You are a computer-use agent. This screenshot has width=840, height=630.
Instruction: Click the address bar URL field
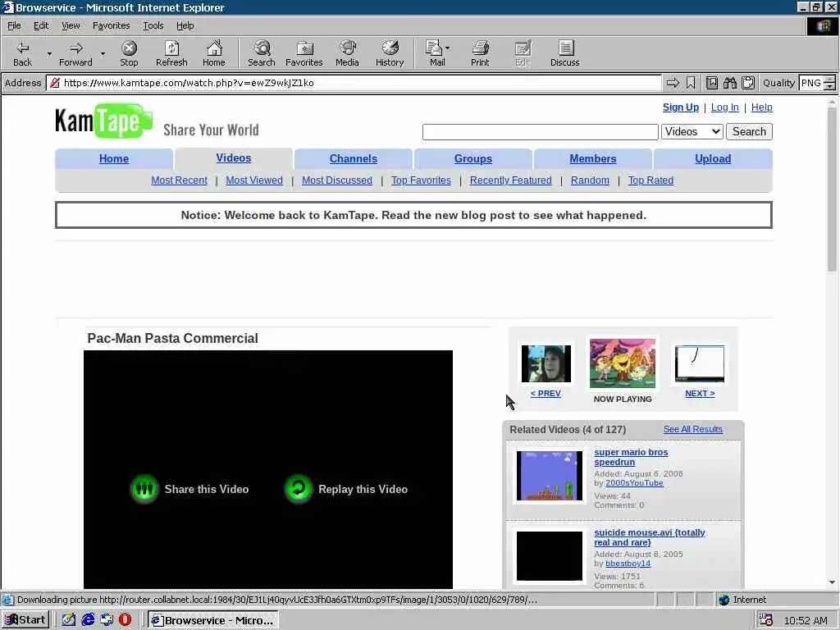[354, 83]
